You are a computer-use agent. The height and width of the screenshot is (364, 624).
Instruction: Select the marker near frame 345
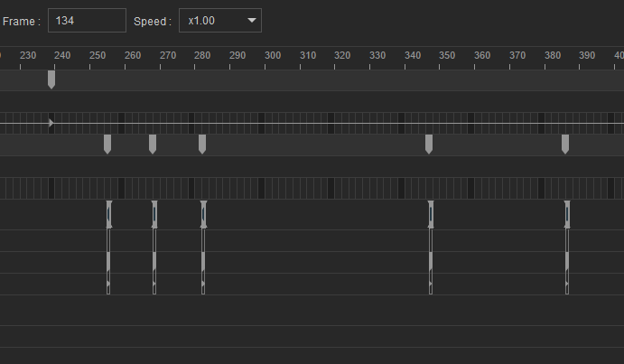tap(429, 145)
